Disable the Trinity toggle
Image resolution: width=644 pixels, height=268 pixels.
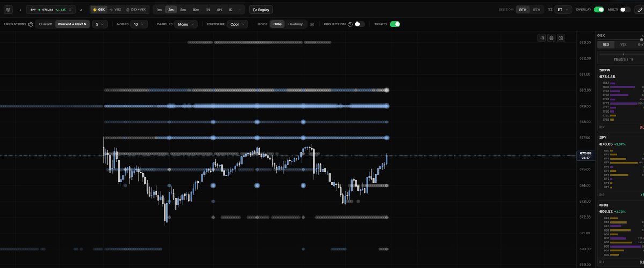point(395,24)
